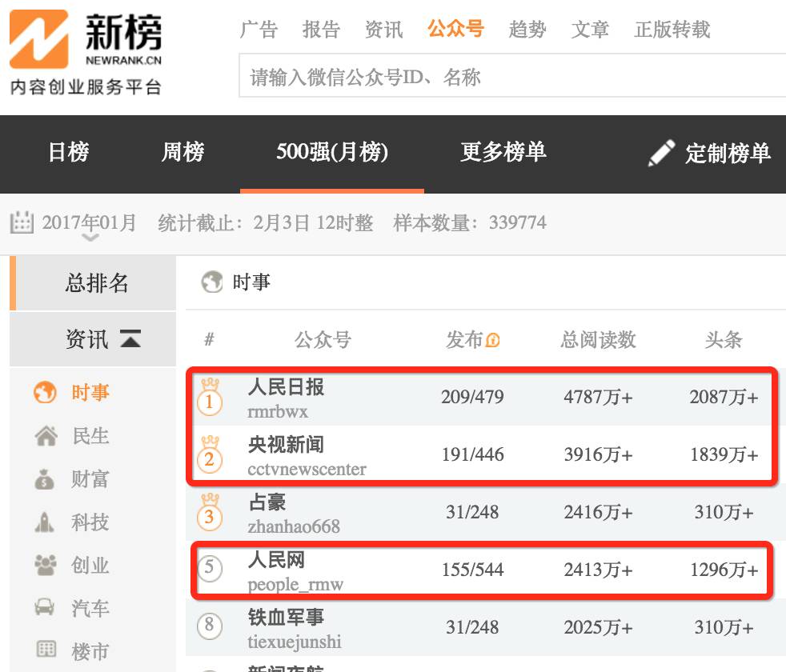
Task: Click the rank 2 crown badge
Action: [x=210, y=455]
